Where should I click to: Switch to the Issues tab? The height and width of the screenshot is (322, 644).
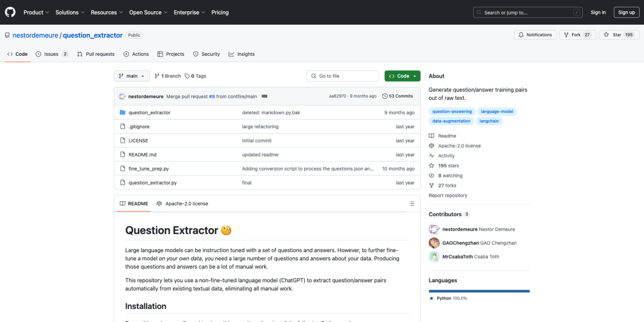coord(52,54)
